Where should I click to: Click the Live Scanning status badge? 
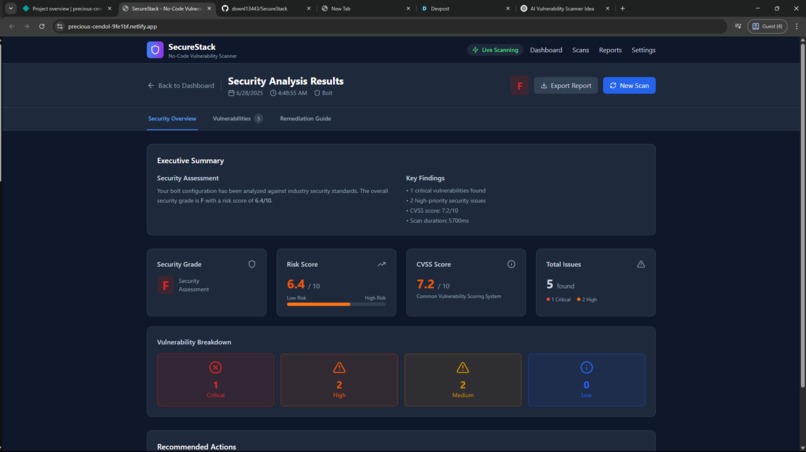[x=495, y=50]
